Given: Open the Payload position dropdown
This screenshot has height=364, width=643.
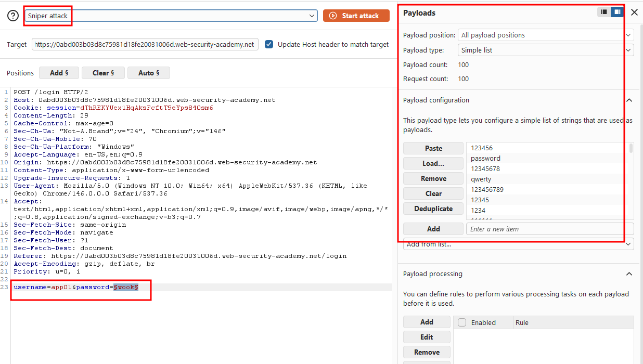Looking at the screenshot, I should [x=546, y=35].
